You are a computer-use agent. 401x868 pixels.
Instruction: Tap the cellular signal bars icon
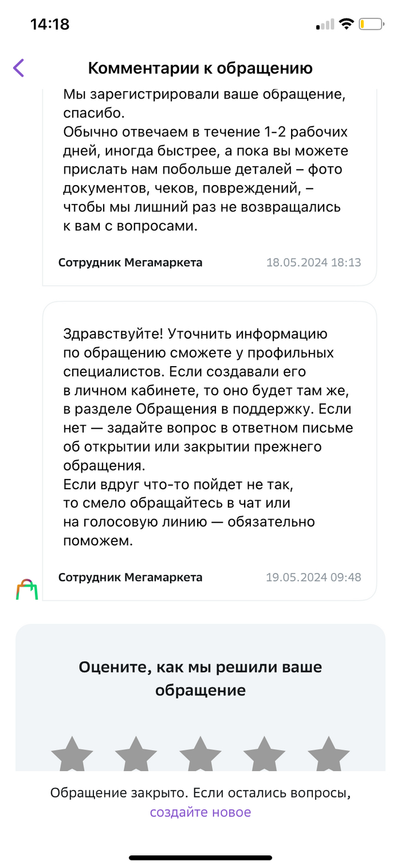coord(324,25)
